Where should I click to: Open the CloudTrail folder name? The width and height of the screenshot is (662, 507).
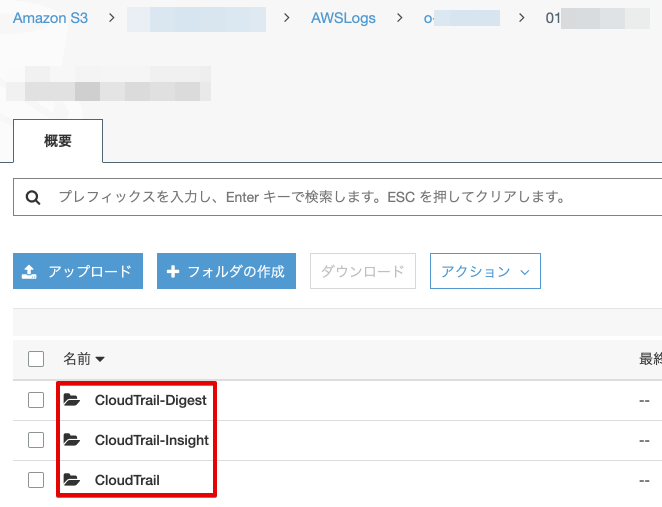coord(127,480)
